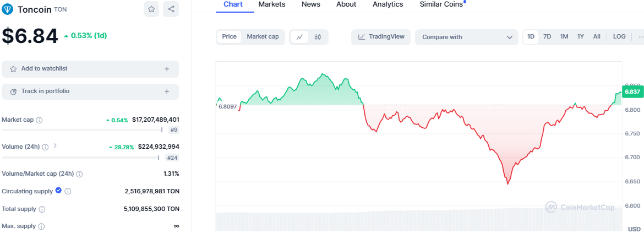Set chart range to 7D
Screen dimensions: 644x233
coord(547,36)
